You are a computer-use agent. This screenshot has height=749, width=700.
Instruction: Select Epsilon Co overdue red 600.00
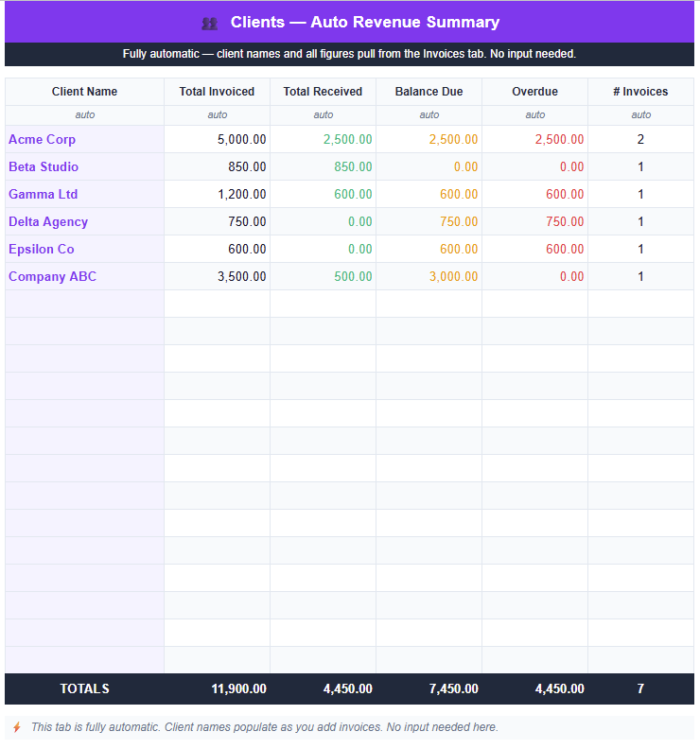566,249
